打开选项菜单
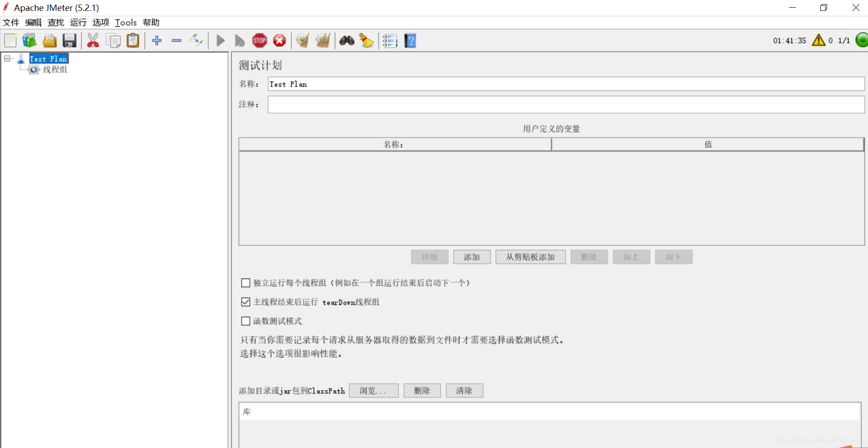The image size is (868, 448). [100, 22]
